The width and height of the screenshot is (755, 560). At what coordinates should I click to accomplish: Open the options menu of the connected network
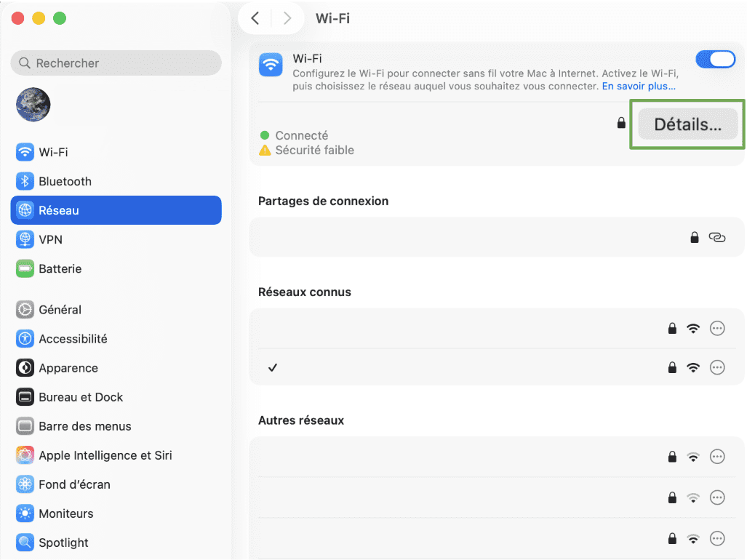pyautogui.click(x=717, y=367)
